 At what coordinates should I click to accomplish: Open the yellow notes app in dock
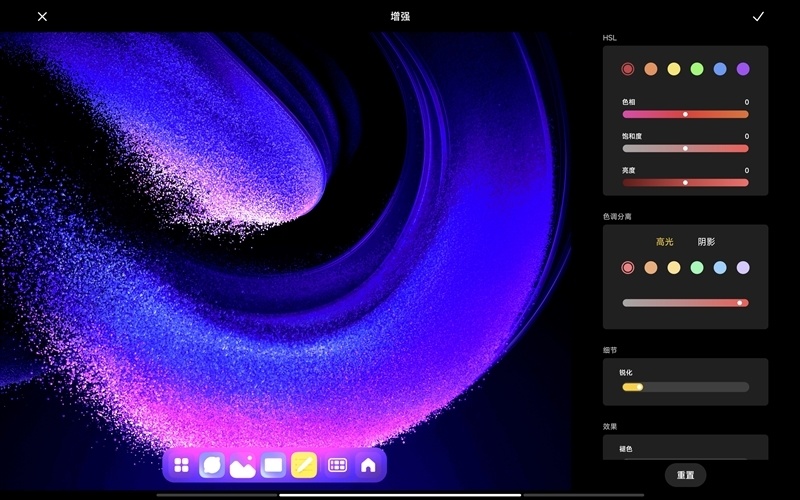[x=304, y=465]
